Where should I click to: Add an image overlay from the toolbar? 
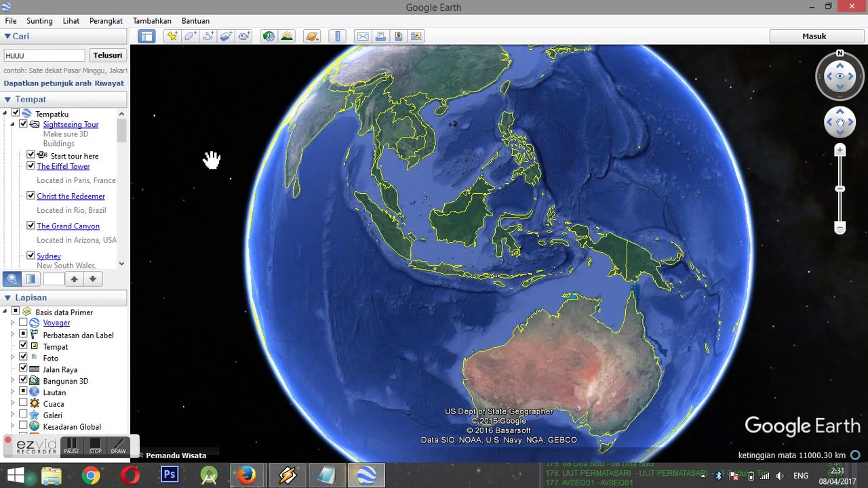(x=226, y=37)
